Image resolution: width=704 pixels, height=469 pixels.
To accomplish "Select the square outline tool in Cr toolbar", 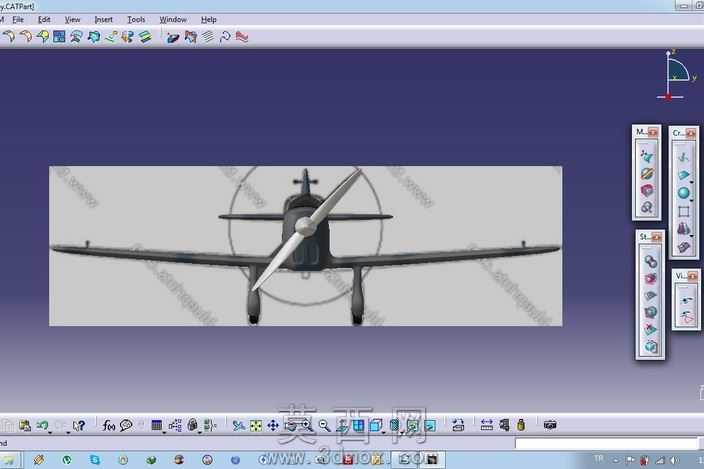I will pyautogui.click(x=683, y=211).
